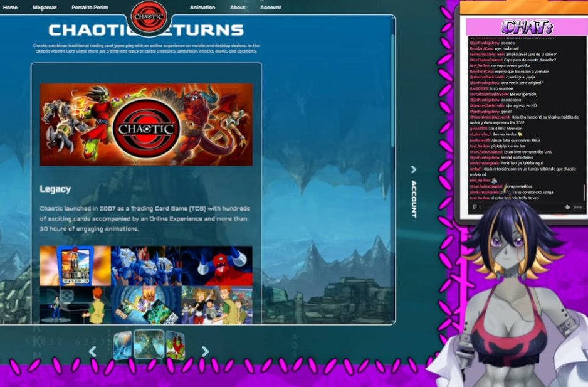The height and width of the screenshot is (387, 588).
Task: Click the chat message input field
Action: [x=523, y=207]
